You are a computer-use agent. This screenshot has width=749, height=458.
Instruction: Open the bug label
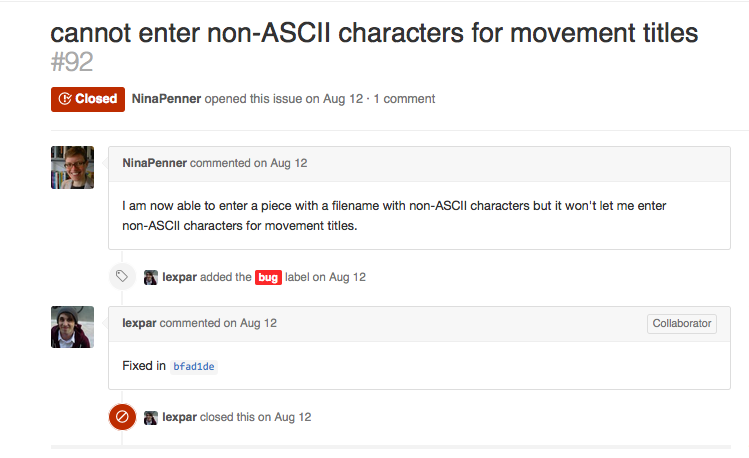click(x=268, y=277)
